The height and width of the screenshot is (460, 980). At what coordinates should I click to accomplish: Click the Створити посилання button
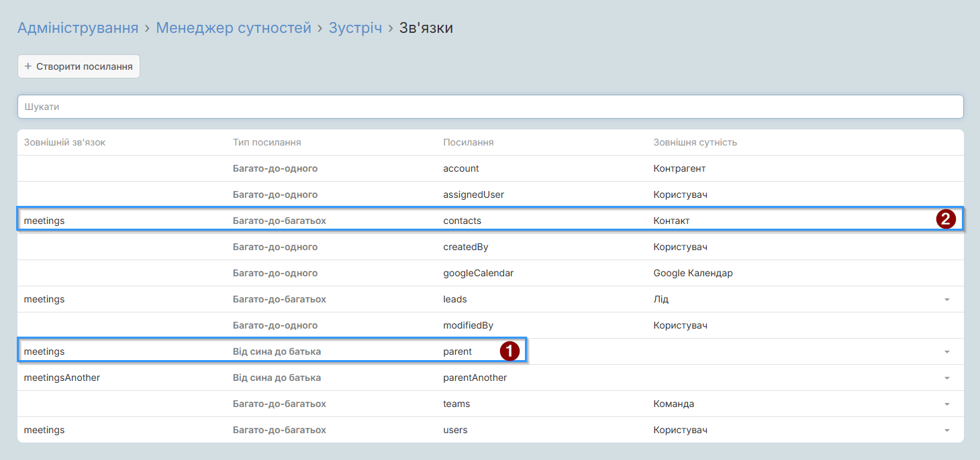(79, 66)
